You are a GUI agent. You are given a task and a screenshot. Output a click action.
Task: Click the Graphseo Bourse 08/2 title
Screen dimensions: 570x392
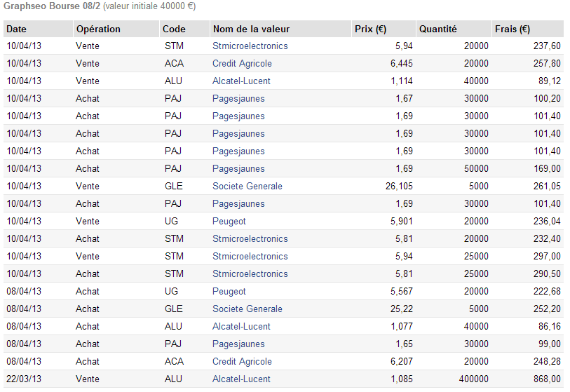tap(52, 6)
